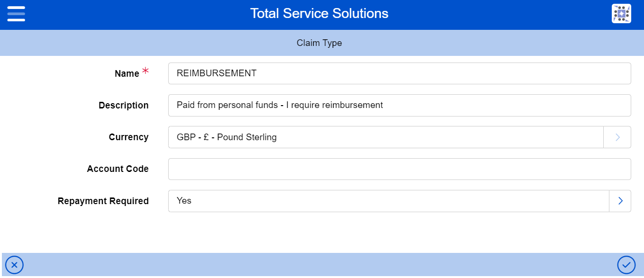Click the Name label
The image size is (644, 278).
127,73
